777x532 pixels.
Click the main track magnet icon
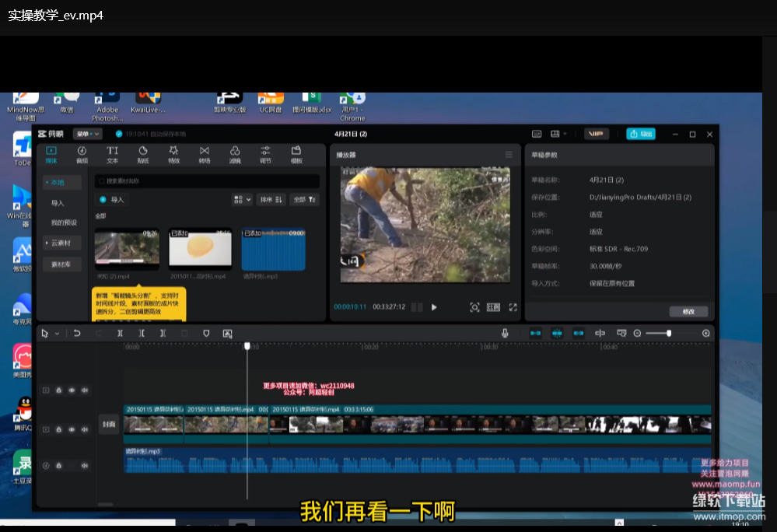click(x=536, y=334)
